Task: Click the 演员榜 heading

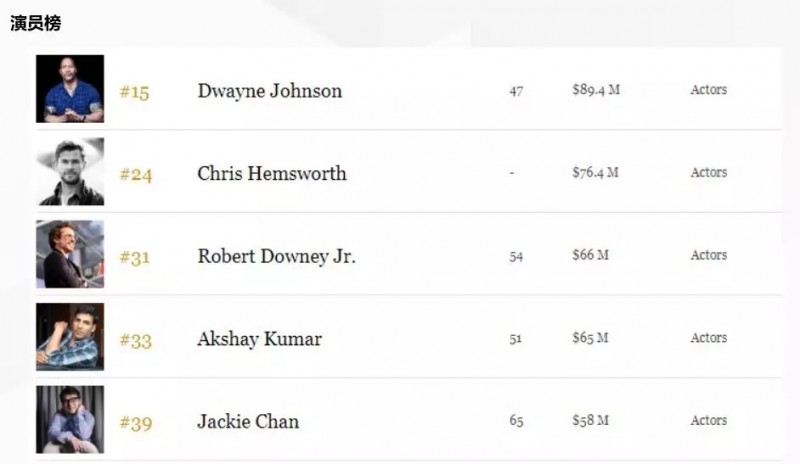Action: point(35,22)
